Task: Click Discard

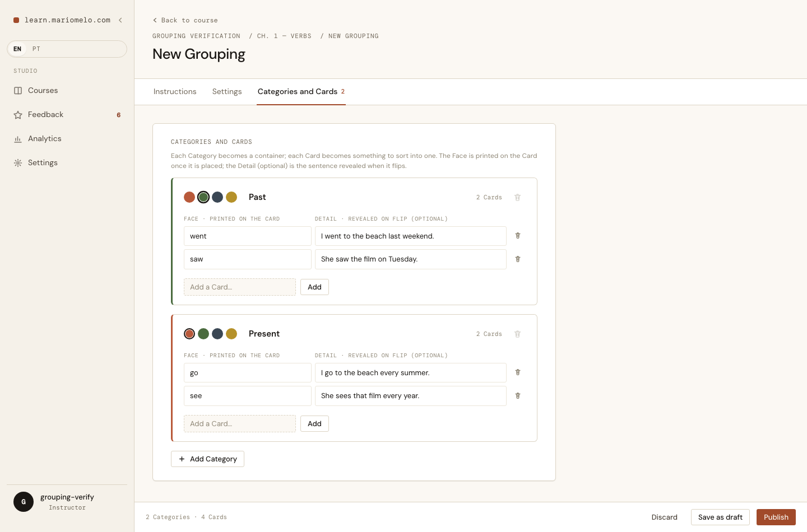Action: click(x=664, y=517)
